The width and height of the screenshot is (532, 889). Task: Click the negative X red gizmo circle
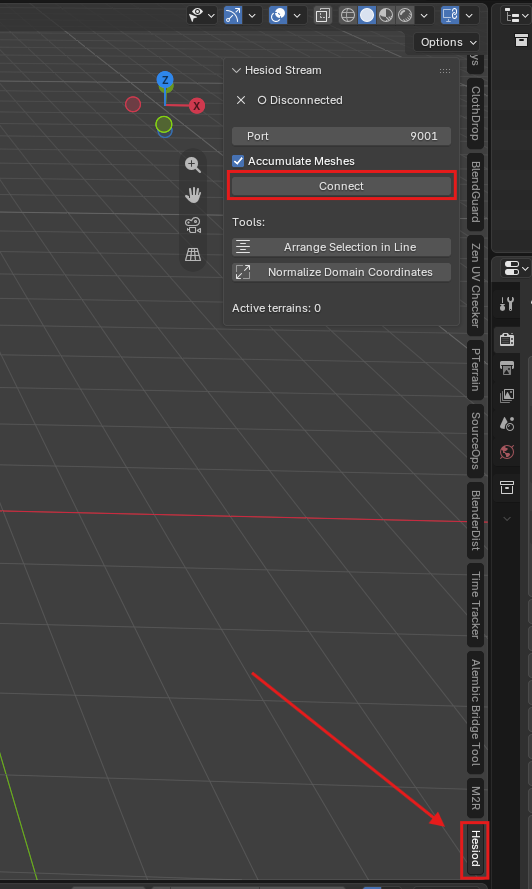click(x=133, y=104)
